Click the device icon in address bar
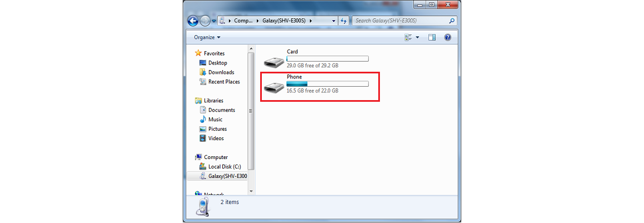The height and width of the screenshot is (223, 644). coord(222,21)
